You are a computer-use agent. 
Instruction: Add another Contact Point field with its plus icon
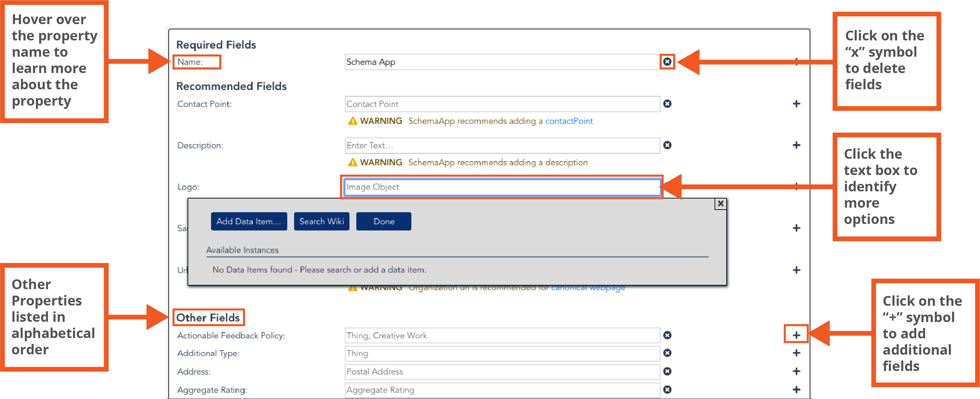pos(796,104)
